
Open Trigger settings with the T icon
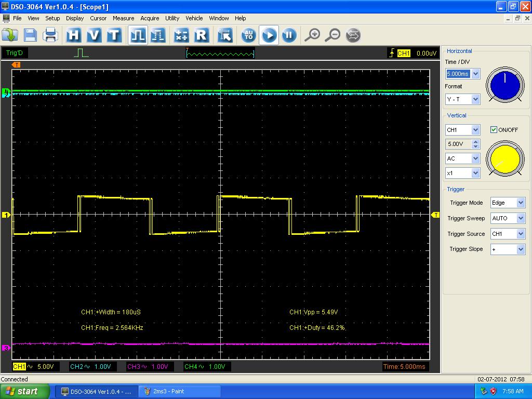pyautogui.click(x=114, y=35)
